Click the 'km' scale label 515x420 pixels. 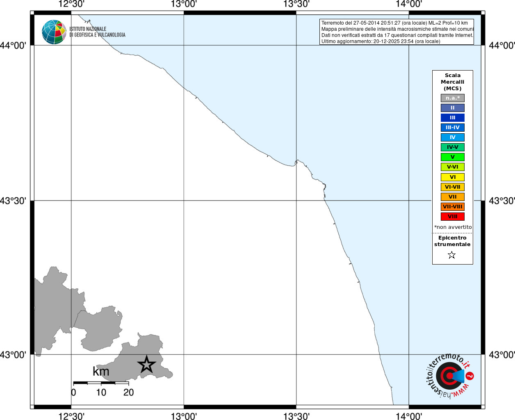coord(101,372)
